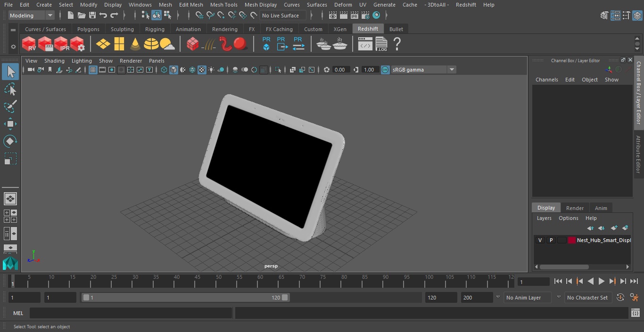Toggle layer playback P box
Viewport: 644px width, 332px height.
pyautogui.click(x=551, y=240)
